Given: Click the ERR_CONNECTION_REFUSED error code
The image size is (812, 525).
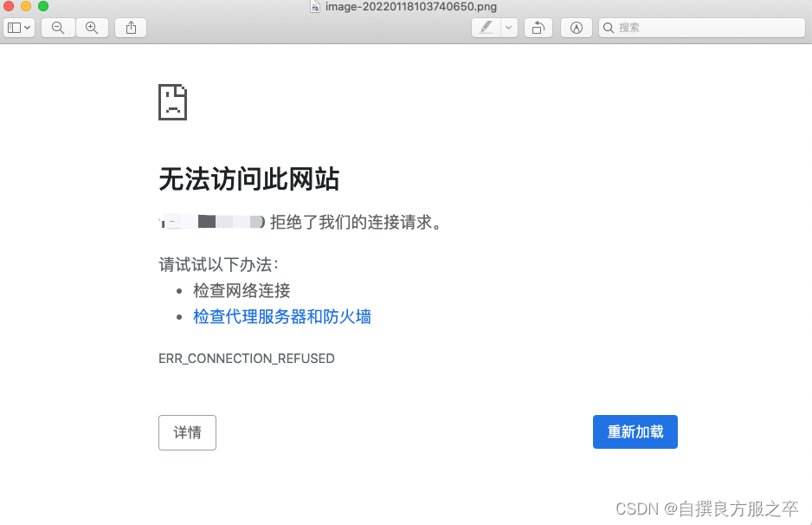Looking at the screenshot, I should pos(247,359).
